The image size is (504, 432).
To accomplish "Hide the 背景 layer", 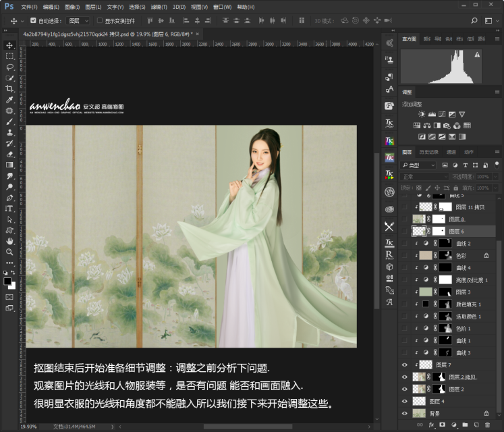I will tap(405, 413).
